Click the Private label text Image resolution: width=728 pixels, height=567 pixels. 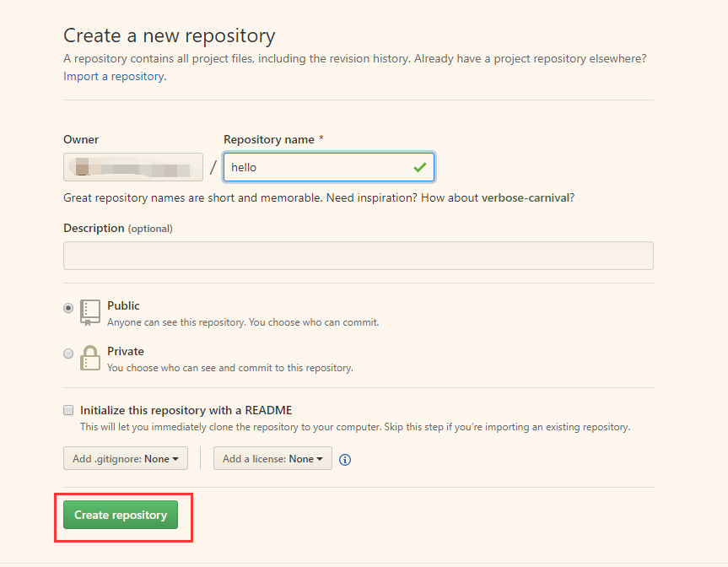(126, 351)
